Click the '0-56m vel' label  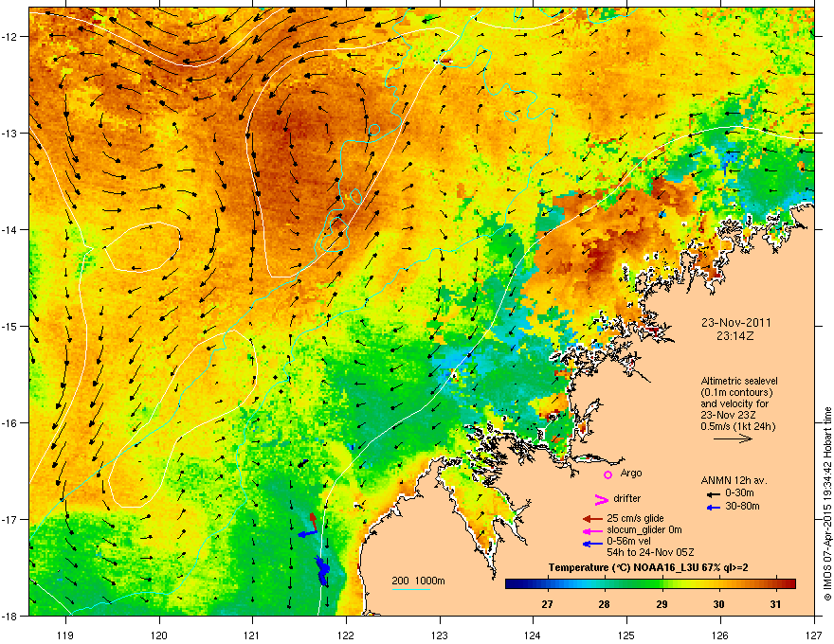pos(628,541)
